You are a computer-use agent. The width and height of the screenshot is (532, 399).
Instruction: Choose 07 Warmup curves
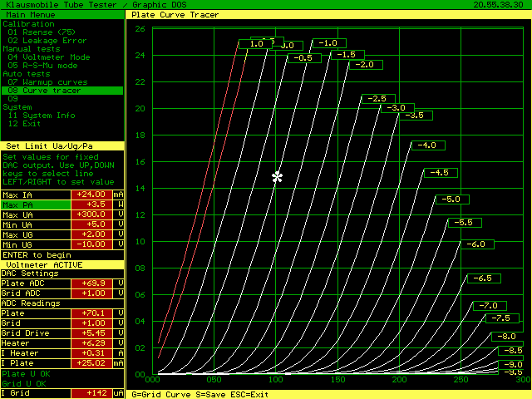pyautogui.click(x=47, y=82)
